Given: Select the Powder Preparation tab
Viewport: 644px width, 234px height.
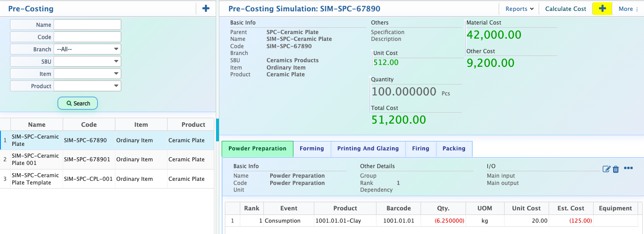Looking at the screenshot, I should pos(258,149).
